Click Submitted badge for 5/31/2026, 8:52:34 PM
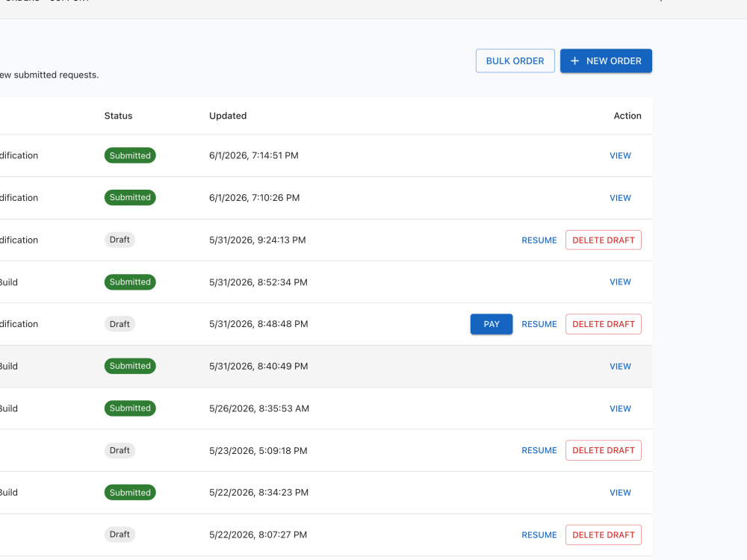 tap(130, 282)
